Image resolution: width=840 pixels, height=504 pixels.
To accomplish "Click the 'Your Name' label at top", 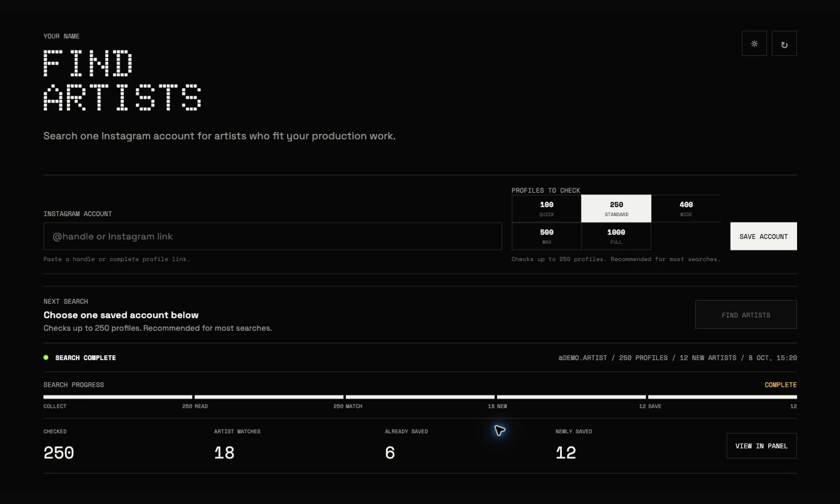I will pyautogui.click(x=61, y=36).
